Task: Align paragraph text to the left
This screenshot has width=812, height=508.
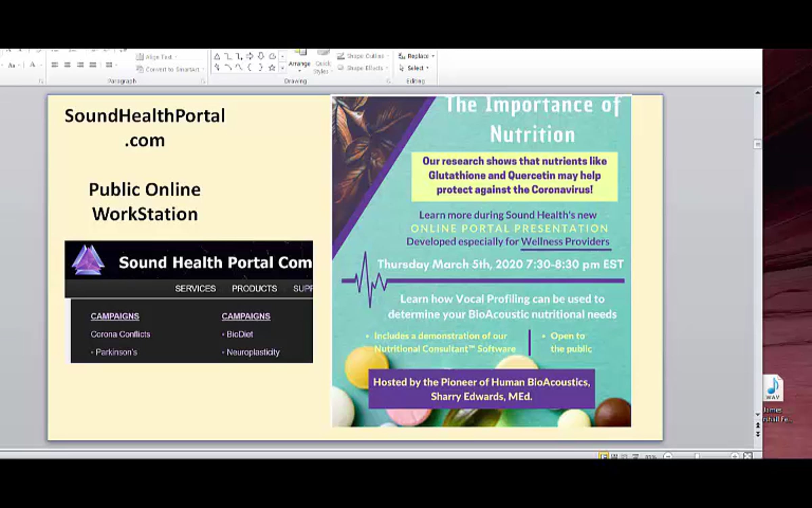Action: point(54,65)
